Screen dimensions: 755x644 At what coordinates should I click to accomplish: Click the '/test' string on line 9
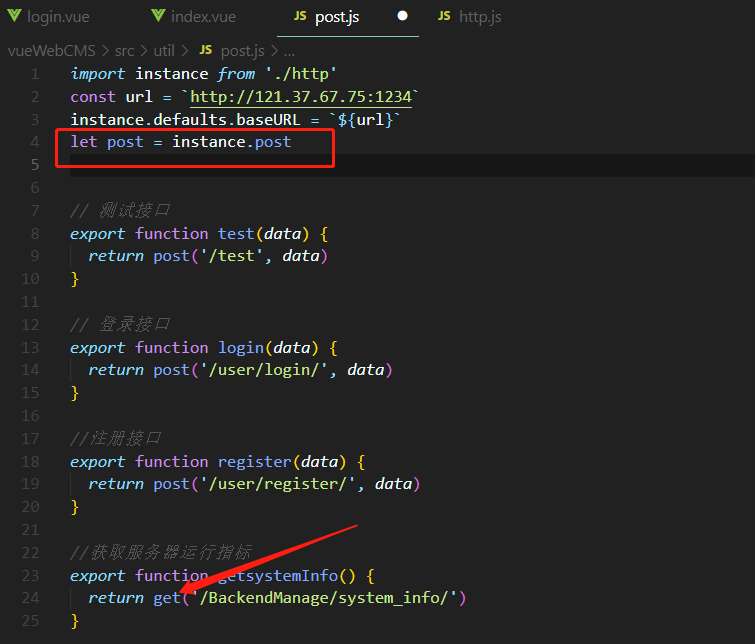(232, 256)
